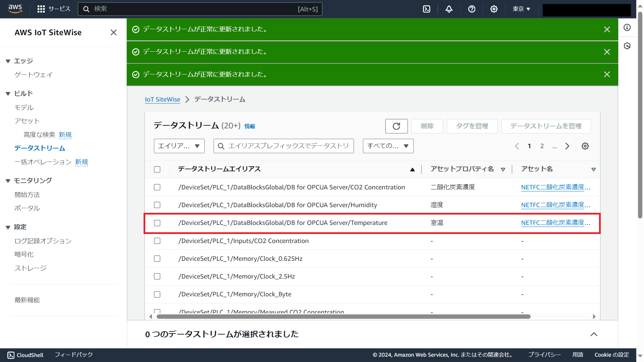Click the AWS logo to go home
The image size is (644, 362).
click(15, 9)
